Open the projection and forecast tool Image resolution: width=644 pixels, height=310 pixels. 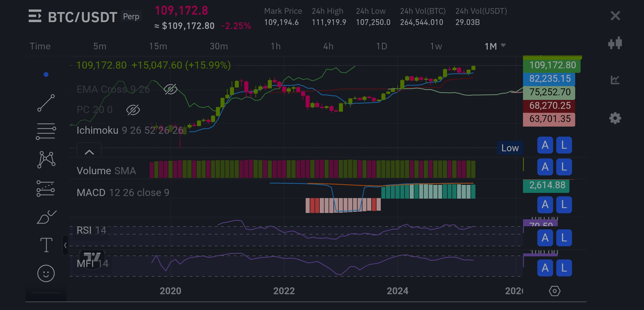click(x=46, y=189)
